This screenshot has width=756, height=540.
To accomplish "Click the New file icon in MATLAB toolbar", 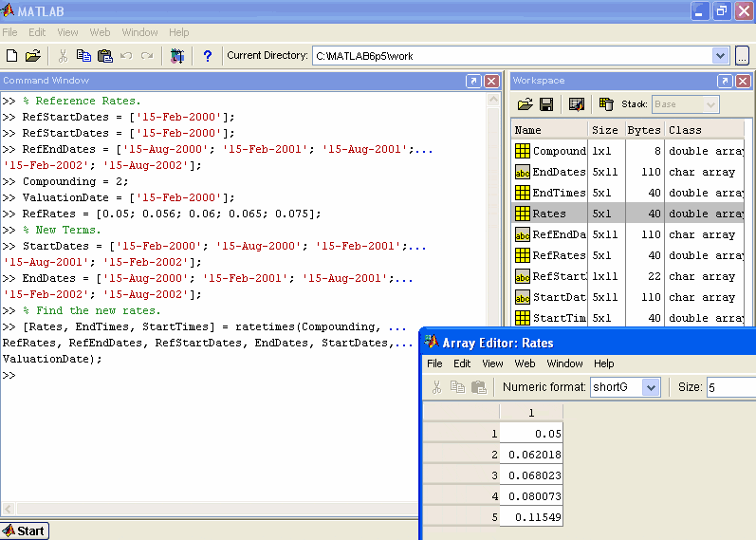I will [x=12, y=56].
